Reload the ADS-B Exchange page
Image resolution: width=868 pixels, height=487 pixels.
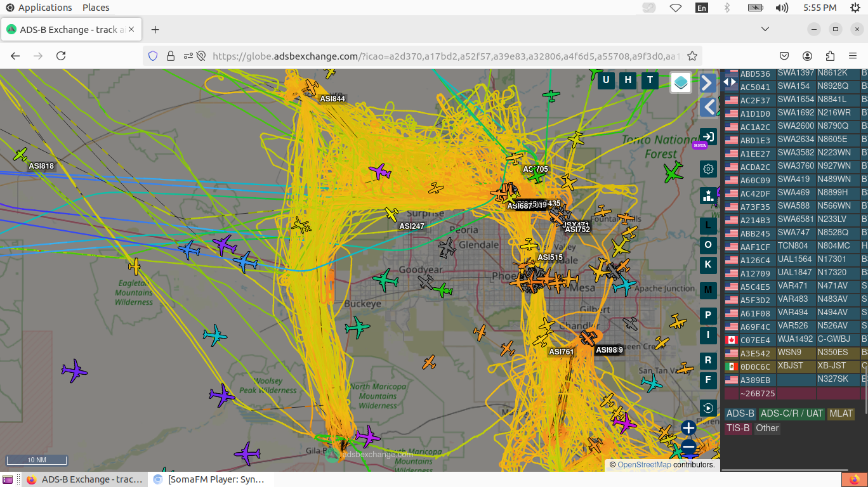tap(61, 56)
